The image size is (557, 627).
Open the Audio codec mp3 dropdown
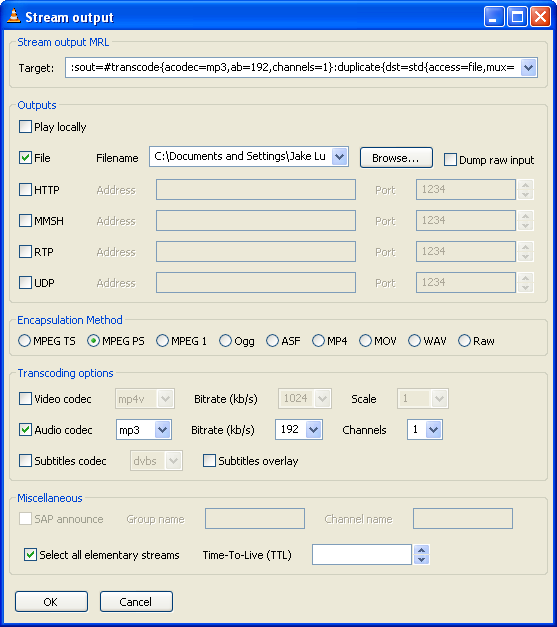[x=162, y=430]
